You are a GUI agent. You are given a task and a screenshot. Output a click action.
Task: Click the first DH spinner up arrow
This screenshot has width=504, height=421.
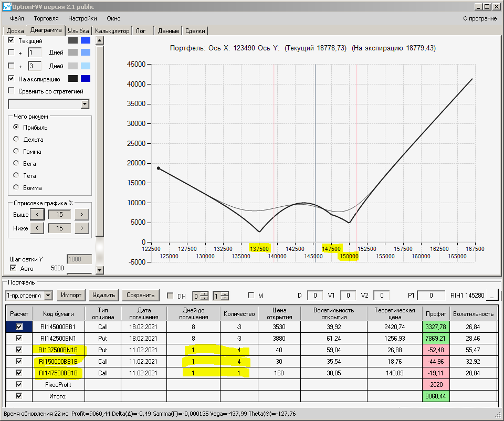point(204,293)
